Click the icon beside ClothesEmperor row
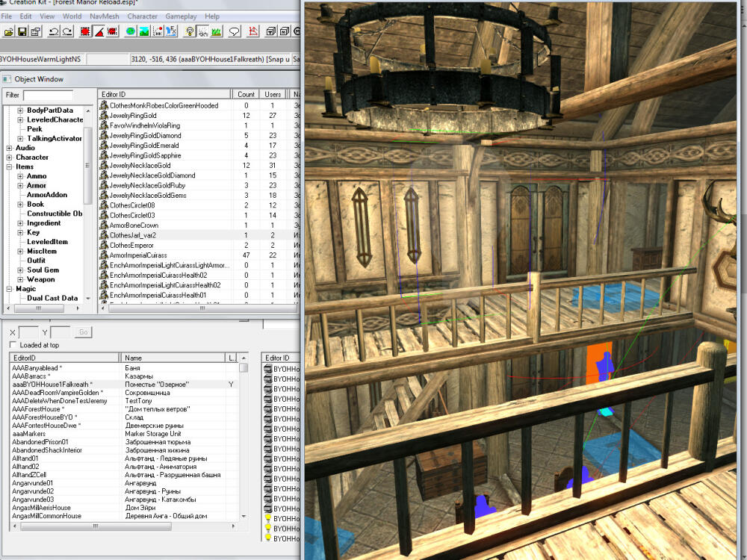Screen dimensions: 747x560 [x=104, y=245]
